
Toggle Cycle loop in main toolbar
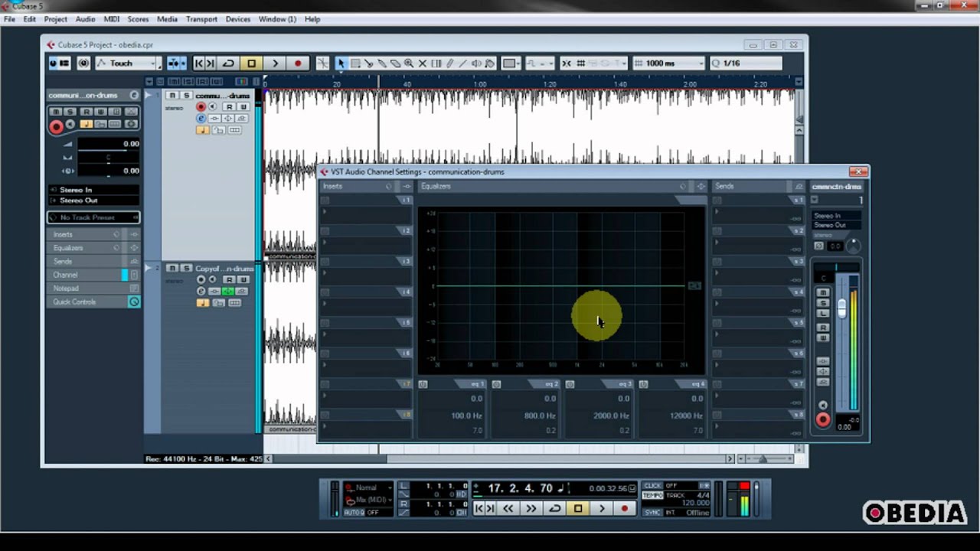tap(228, 64)
